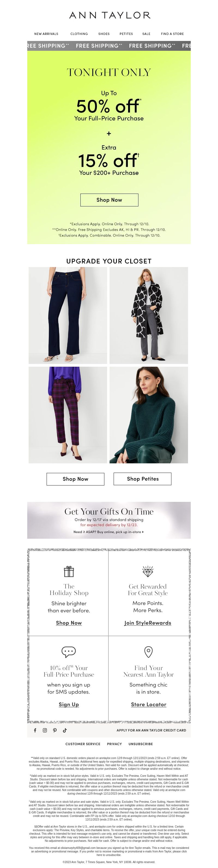The width and height of the screenshot is (218, 868).
Task: Open the TikTok social icon
Action: point(65,730)
